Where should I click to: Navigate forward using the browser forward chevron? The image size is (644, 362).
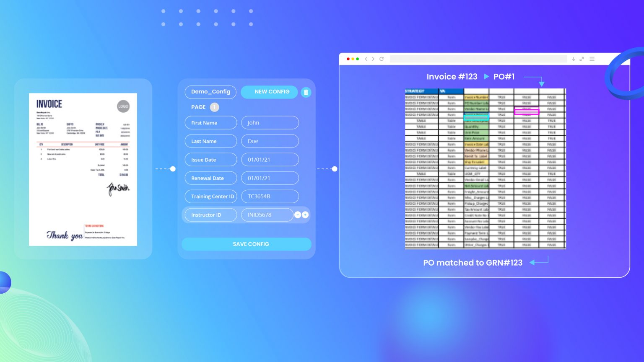pyautogui.click(x=373, y=59)
